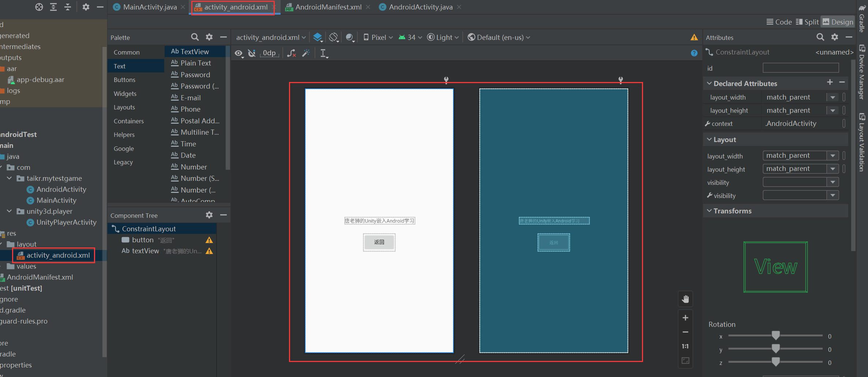Click the Infer Constraints magic wand
This screenshot has height=377, width=868.
tap(306, 53)
